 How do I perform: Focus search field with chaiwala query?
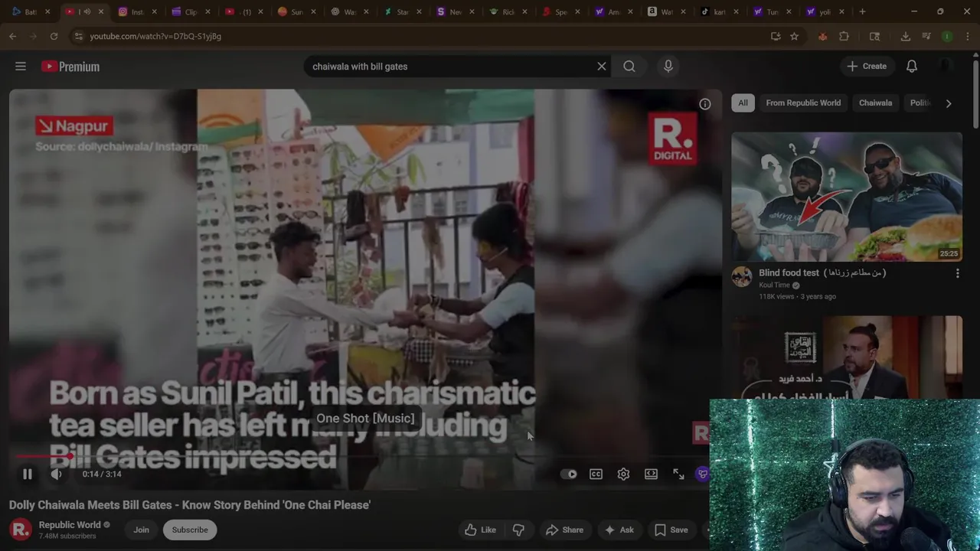click(450, 67)
